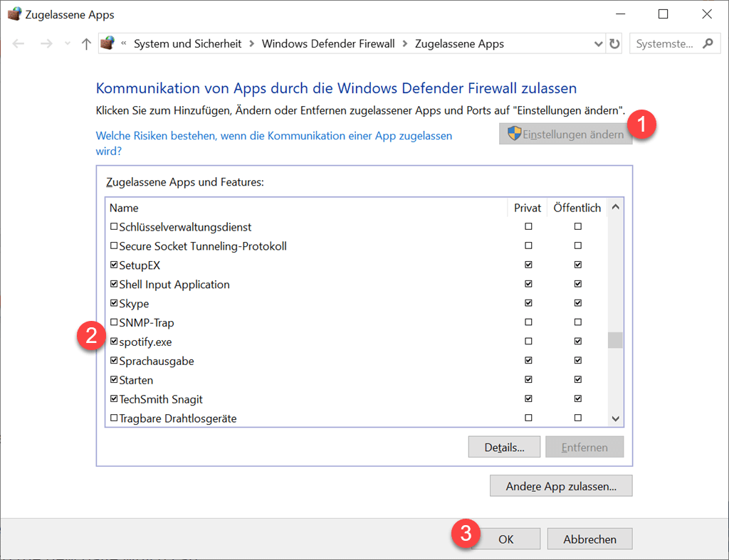Click the firewall shield icon in the address bar
This screenshot has height=560, width=729.
[x=106, y=43]
